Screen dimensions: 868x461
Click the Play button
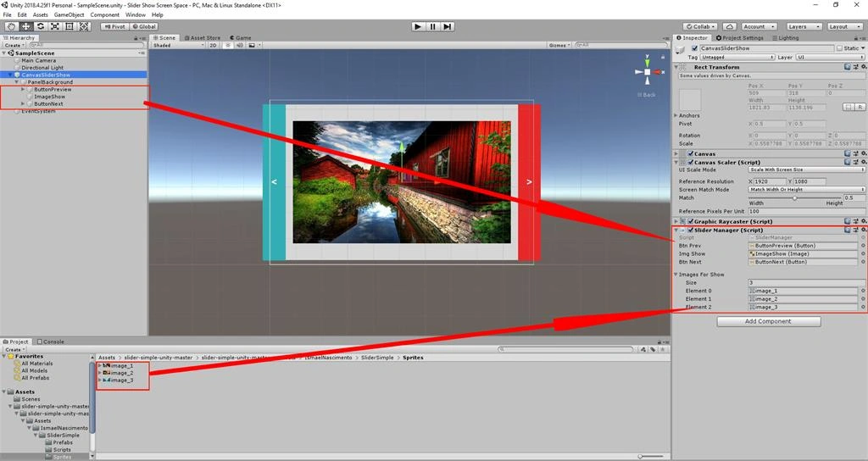pos(419,26)
